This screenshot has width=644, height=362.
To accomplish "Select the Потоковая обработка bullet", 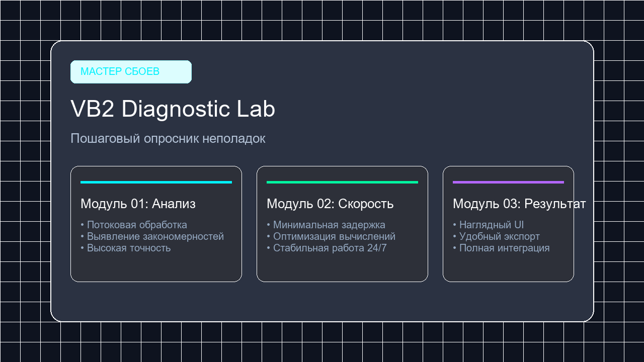I will click(x=134, y=225).
